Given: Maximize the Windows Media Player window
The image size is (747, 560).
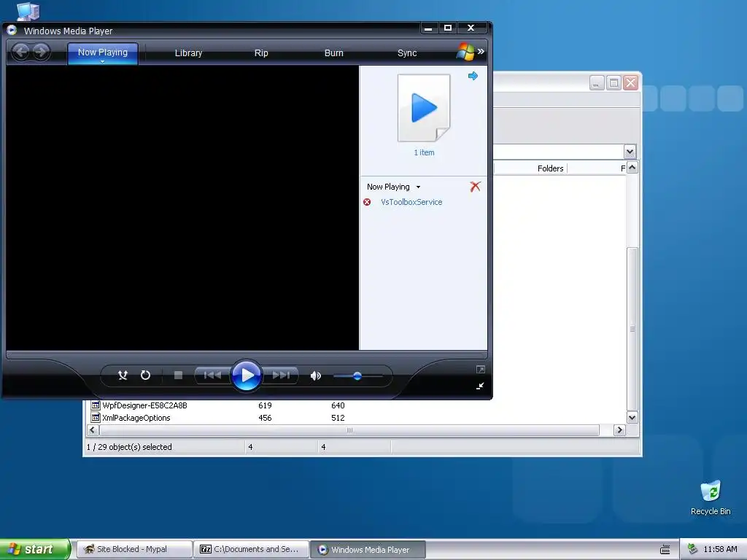Looking at the screenshot, I should 448,28.
